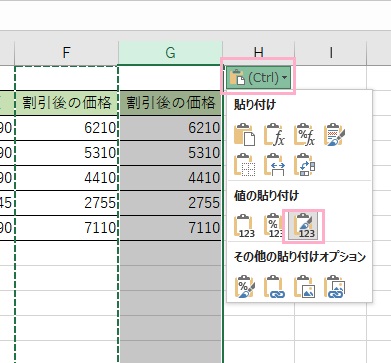Select Transpose paste option
The height and width of the screenshot is (363, 391).
tap(304, 164)
